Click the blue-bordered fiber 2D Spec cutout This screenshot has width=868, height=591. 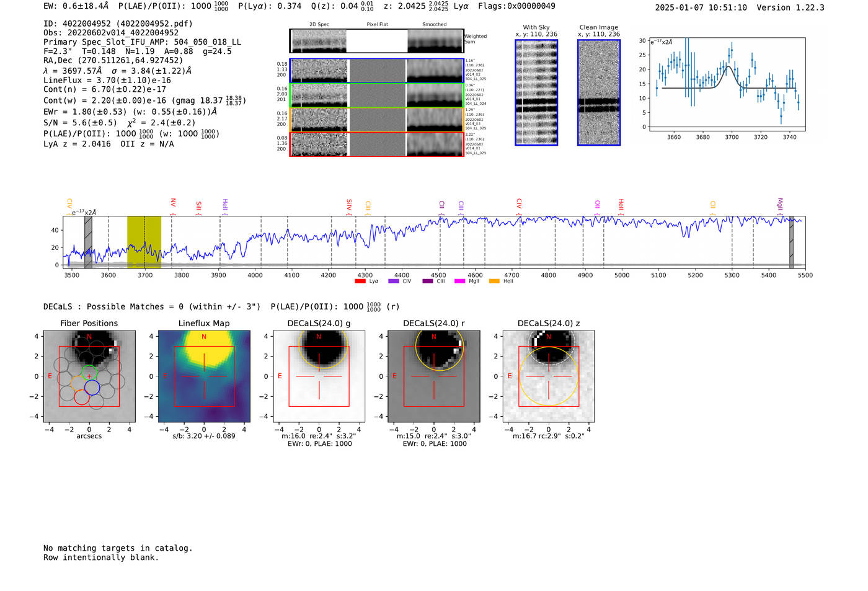click(x=319, y=70)
